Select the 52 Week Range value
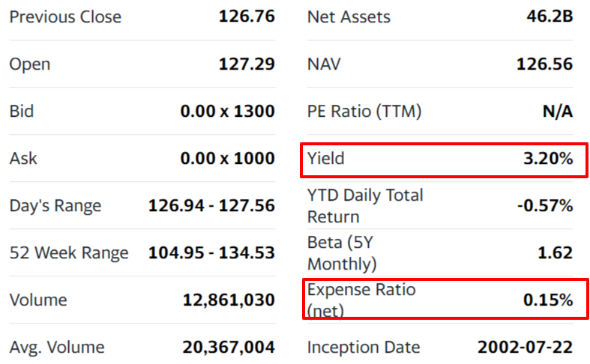Viewport: 590px width, 364px height. 211,253
